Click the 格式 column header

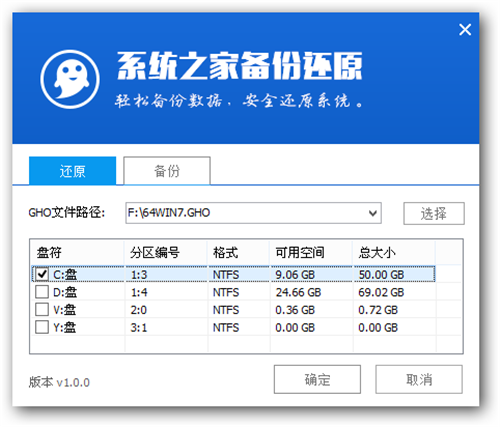pos(238,253)
